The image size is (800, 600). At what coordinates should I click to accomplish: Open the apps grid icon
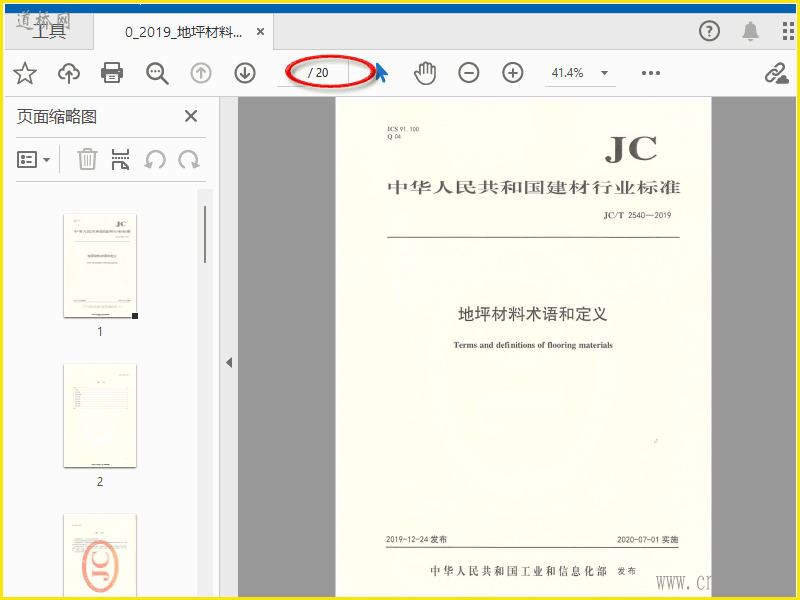click(788, 31)
